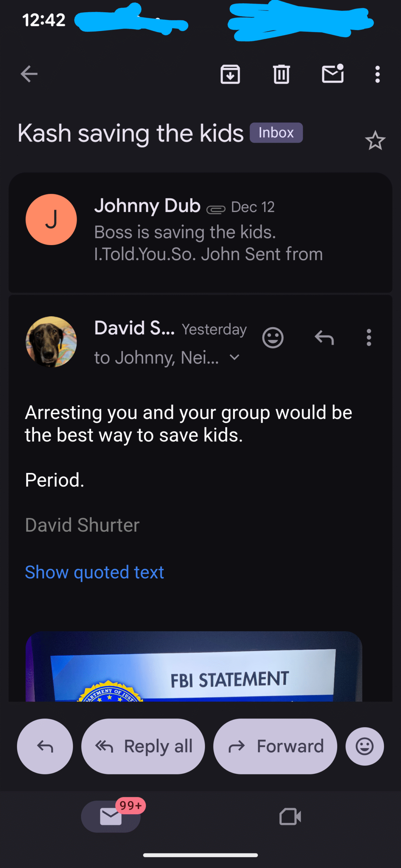Switch to the Meet video tab
The height and width of the screenshot is (868, 401).
290,816
